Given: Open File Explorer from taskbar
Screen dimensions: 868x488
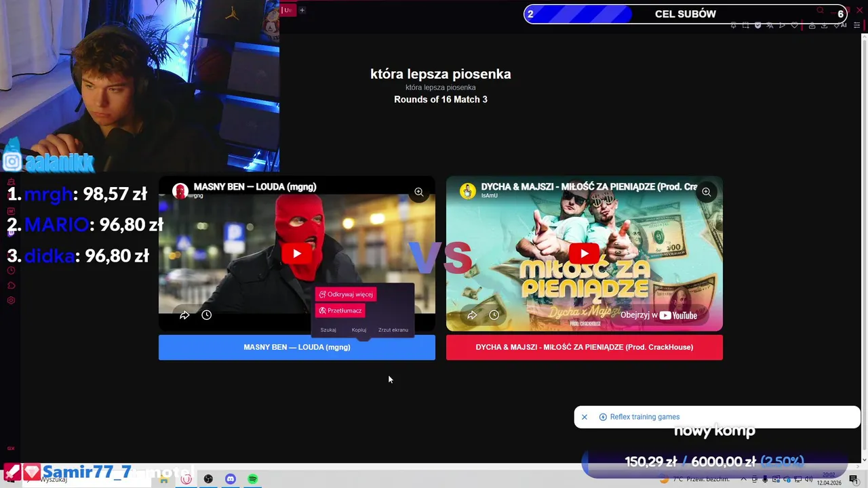Looking at the screenshot, I should (x=164, y=479).
